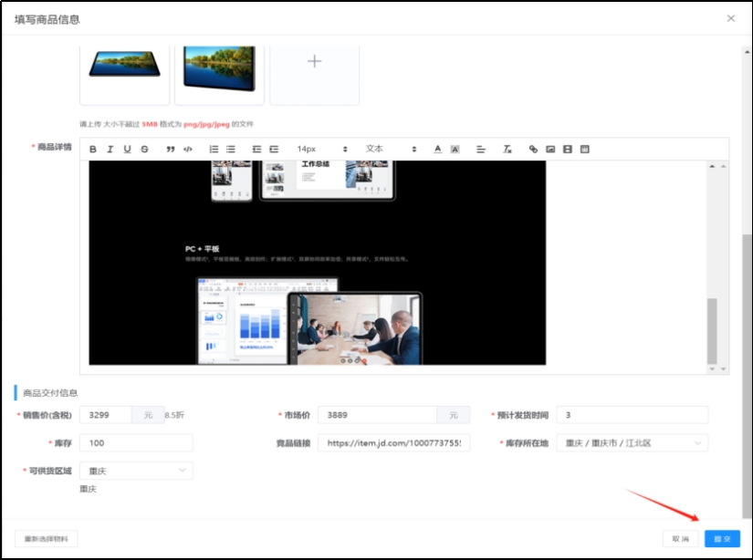Click the 销售价 price input field
The image size is (753, 560).
click(106, 416)
